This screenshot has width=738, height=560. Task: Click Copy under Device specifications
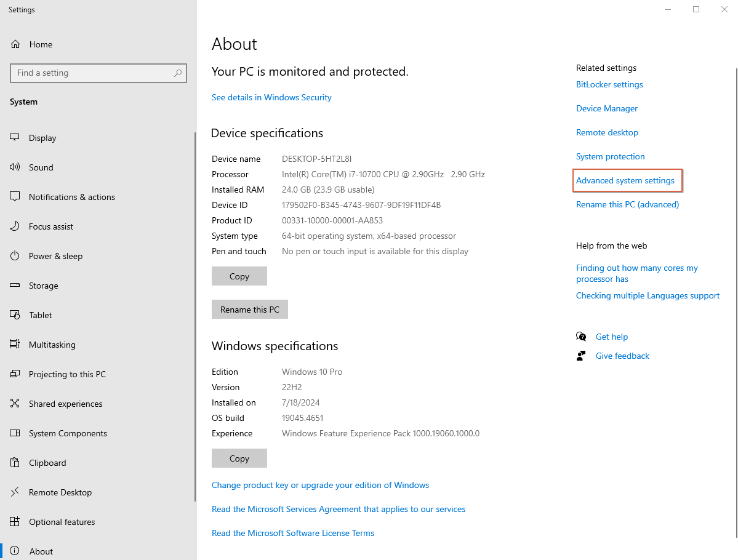[x=239, y=276]
